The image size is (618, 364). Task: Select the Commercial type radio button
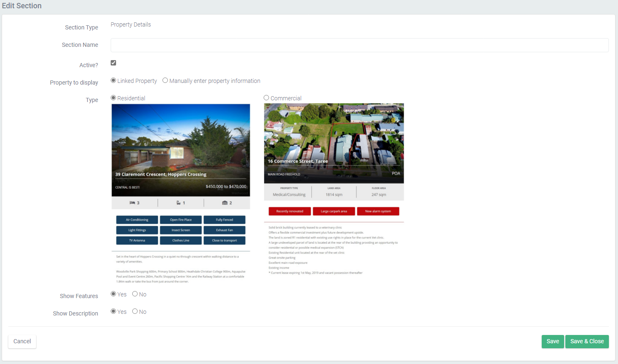click(267, 98)
